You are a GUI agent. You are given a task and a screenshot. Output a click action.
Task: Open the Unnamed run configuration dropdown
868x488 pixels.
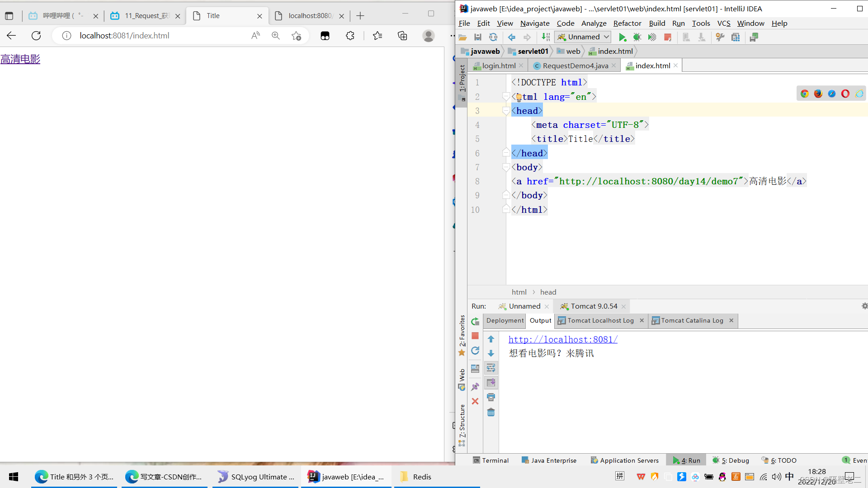click(583, 37)
